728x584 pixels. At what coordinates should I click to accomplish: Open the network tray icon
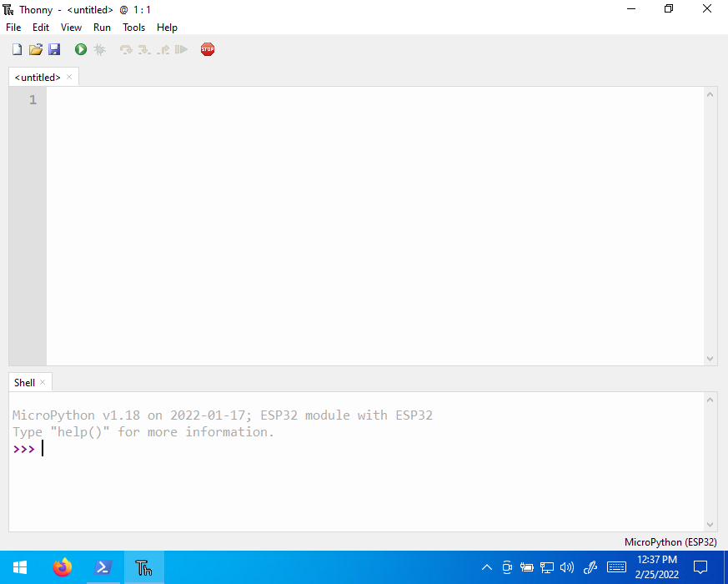pyautogui.click(x=547, y=567)
